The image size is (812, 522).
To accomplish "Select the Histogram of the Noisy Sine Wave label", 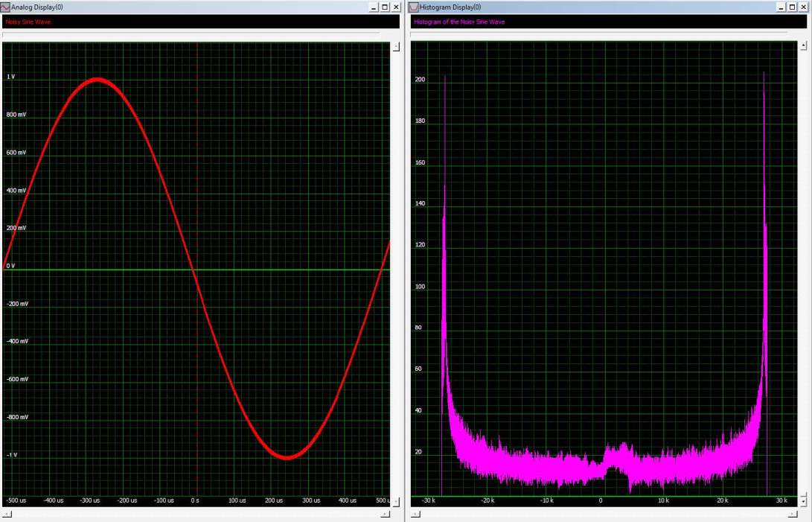I will coord(459,22).
